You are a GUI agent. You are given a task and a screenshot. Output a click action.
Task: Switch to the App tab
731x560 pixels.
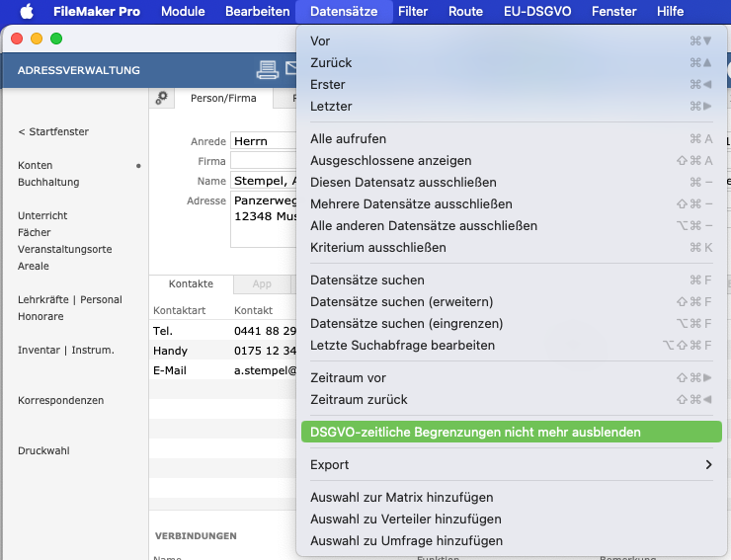click(262, 284)
